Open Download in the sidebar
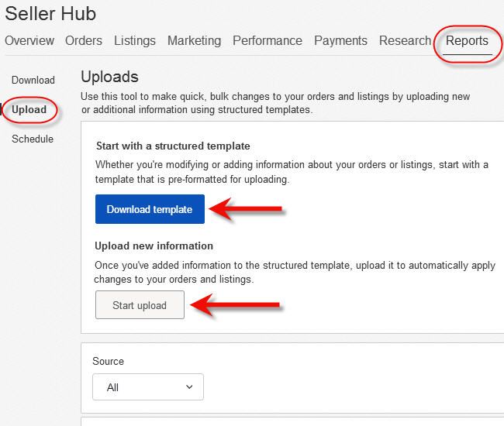This screenshot has width=504, height=426. click(x=33, y=80)
